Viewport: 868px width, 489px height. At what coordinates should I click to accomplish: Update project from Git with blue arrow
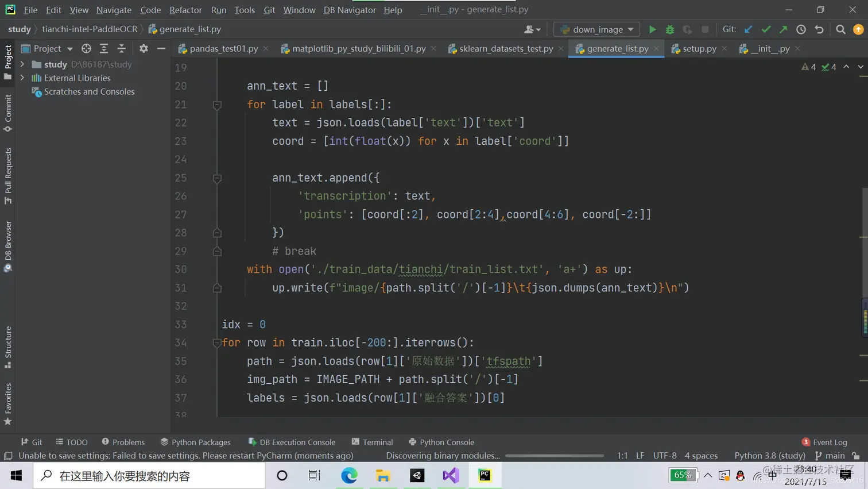pos(748,29)
